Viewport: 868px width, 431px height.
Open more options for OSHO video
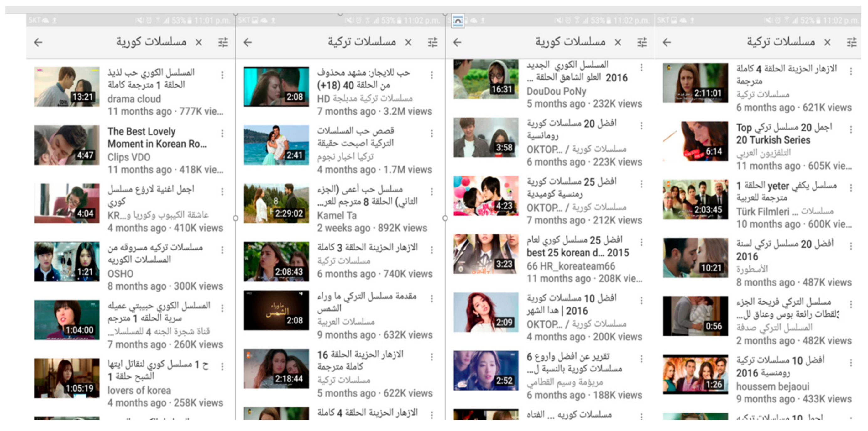coord(222,250)
